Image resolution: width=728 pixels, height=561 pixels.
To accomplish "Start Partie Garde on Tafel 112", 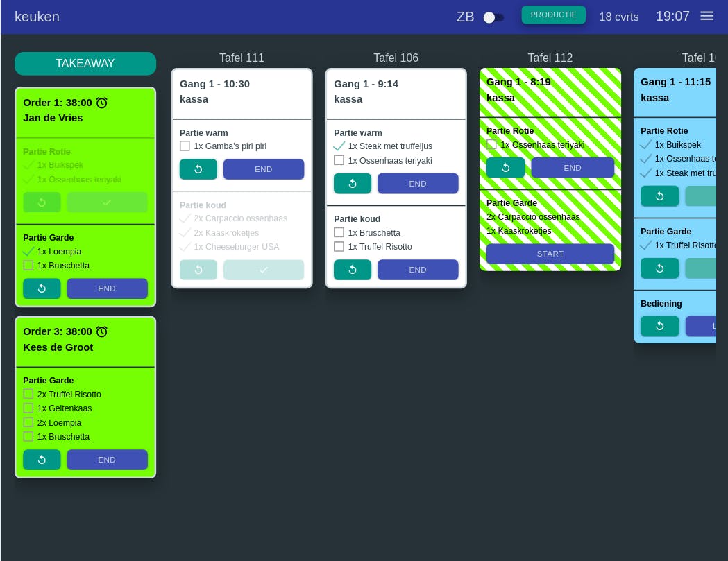I will coord(550,254).
